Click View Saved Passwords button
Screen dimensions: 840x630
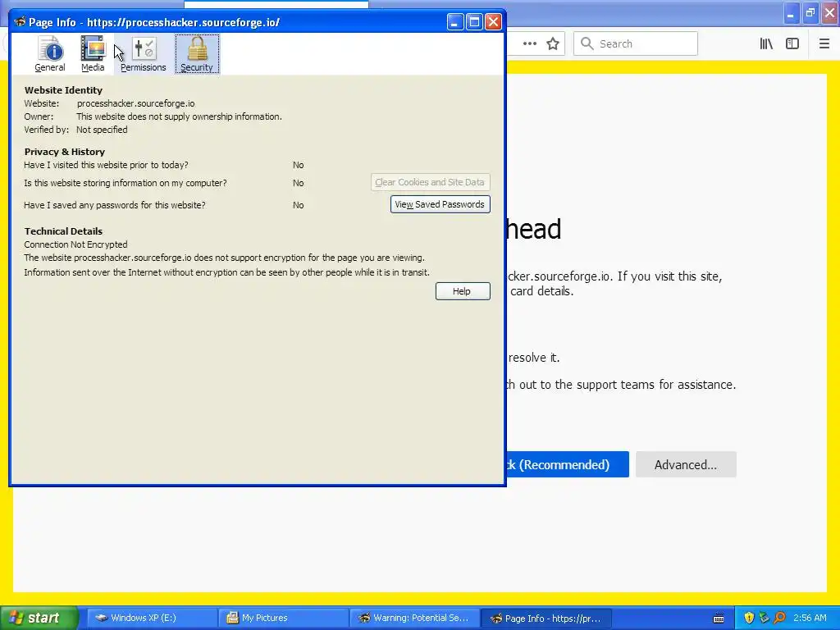440,204
